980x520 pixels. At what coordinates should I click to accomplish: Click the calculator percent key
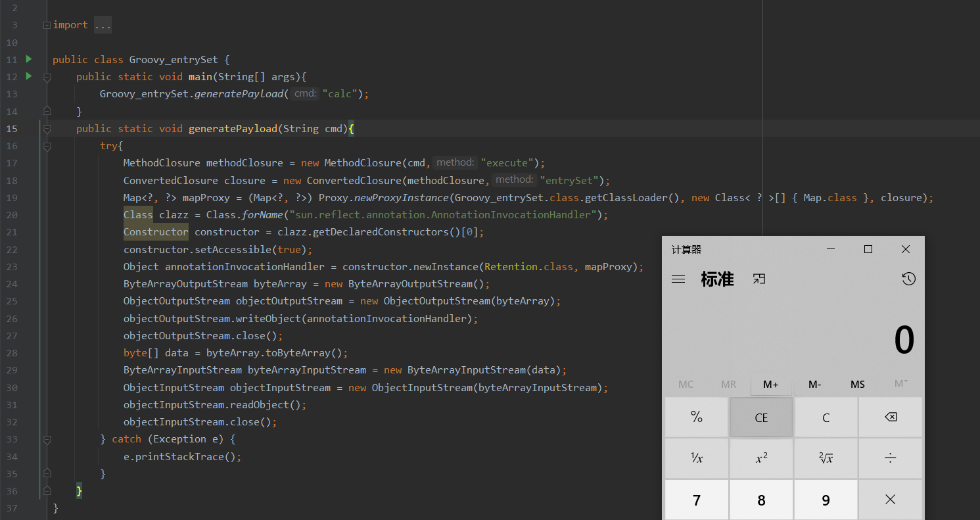(x=697, y=417)
